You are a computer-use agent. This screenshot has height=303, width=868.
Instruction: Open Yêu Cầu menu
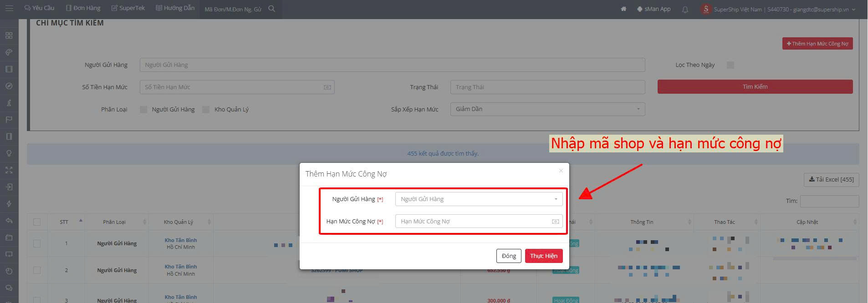[x=39, y=8]
